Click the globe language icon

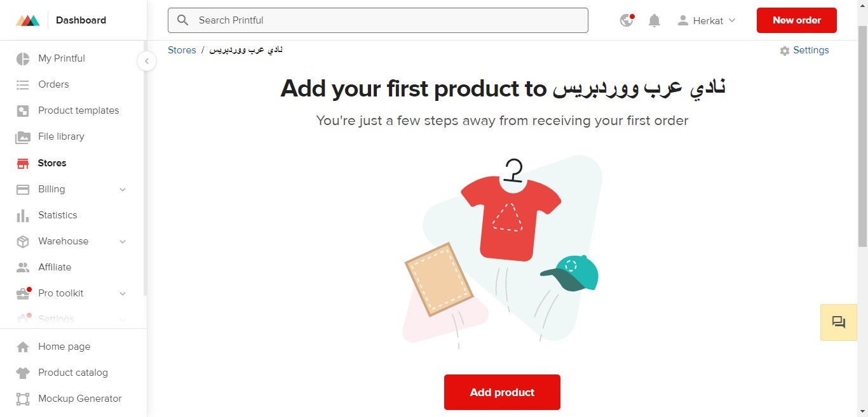[627, 20]
